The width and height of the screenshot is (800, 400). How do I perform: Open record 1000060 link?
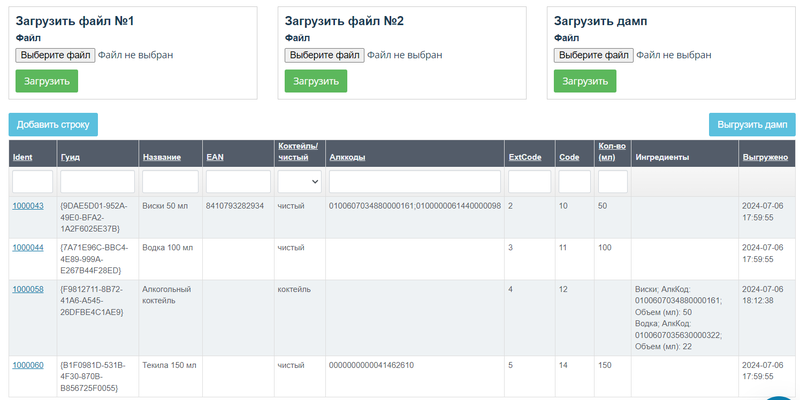click(x=28, y=365)
